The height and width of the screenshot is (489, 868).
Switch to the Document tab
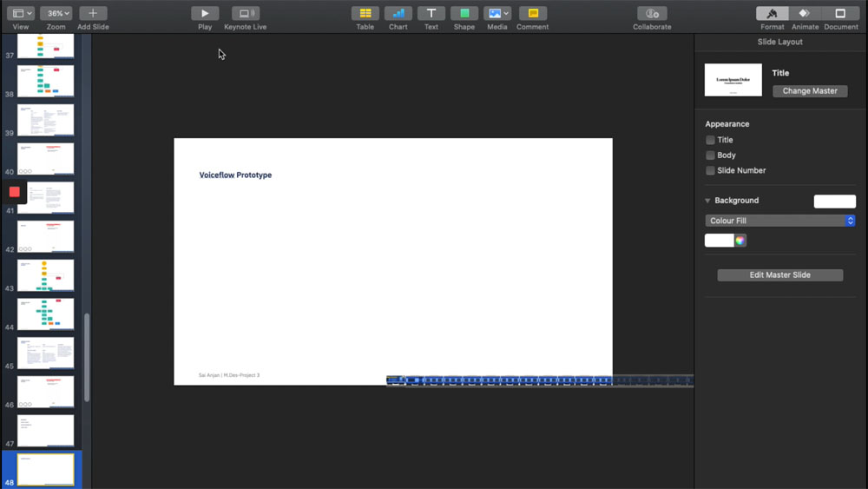(x=840, y=13)
